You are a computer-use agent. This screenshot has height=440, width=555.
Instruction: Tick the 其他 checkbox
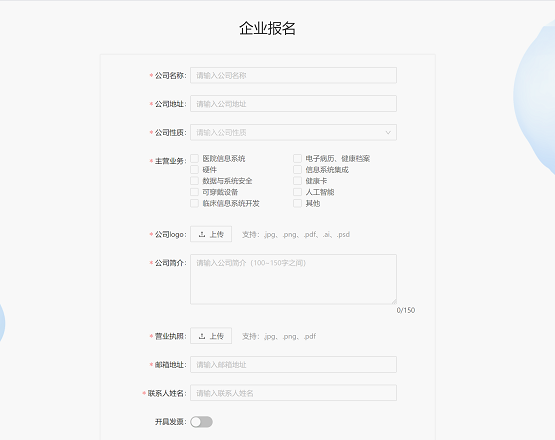click(297, 204)
